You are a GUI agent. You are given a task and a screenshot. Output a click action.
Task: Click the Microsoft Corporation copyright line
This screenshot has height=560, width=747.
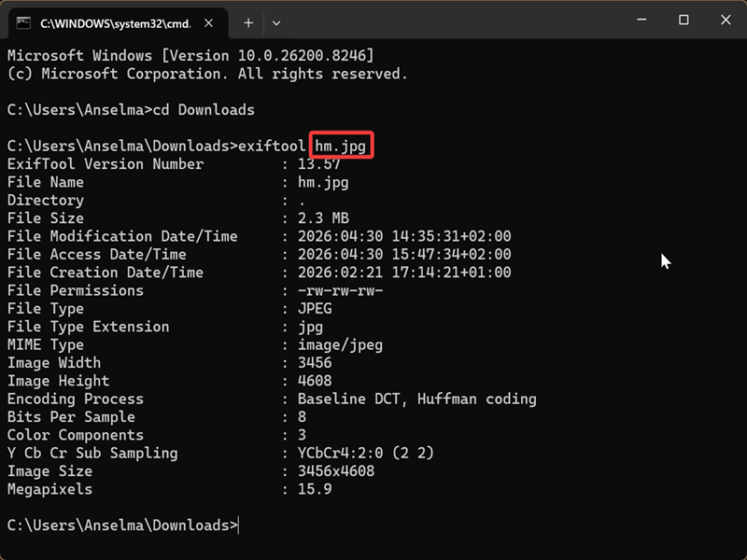pos(207,74)
